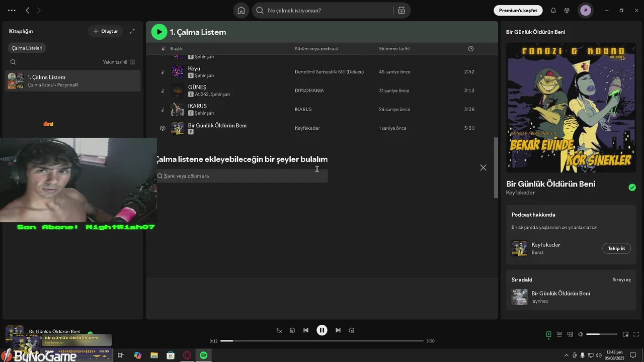Mute the volume speaker icon

(x=581, y=334)
